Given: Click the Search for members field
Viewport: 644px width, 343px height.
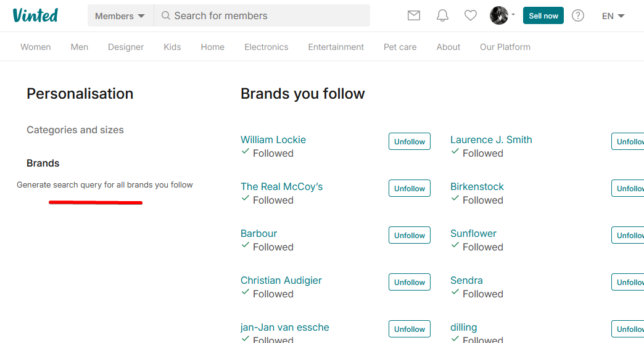Looking at the screenshot, I should tap(265, 16).
